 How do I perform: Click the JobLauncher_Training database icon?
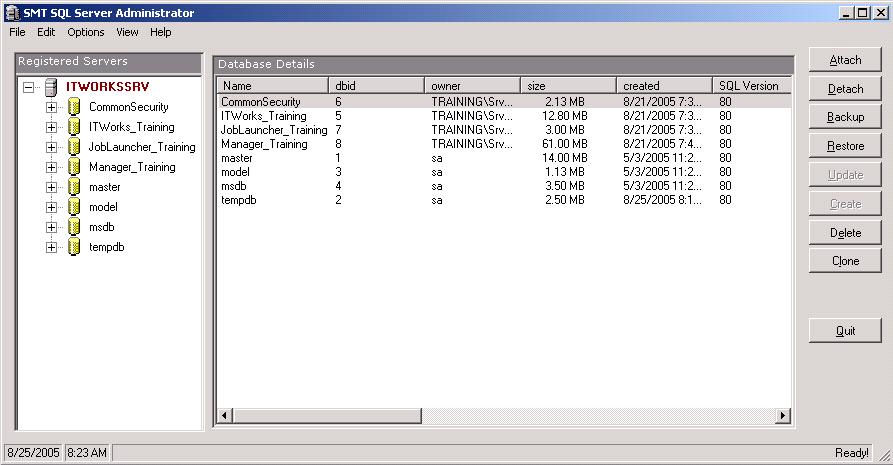(73, 147)
